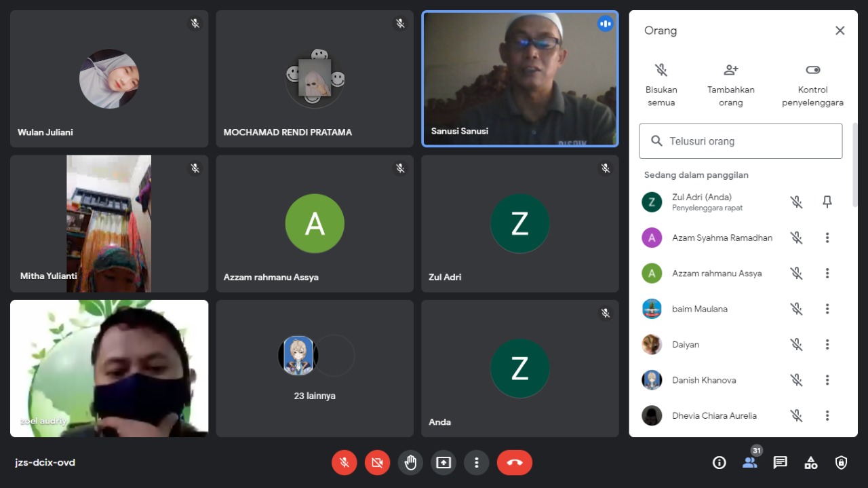This screenshot has height=488, width=868.
Task: Open the three-dot menu in bottom bar
Action: 476,463
